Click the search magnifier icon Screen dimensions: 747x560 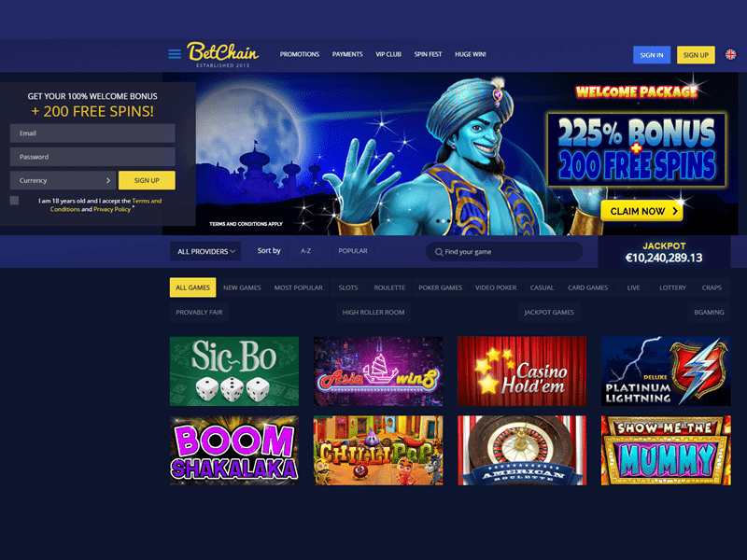click(x=439, y=252)
